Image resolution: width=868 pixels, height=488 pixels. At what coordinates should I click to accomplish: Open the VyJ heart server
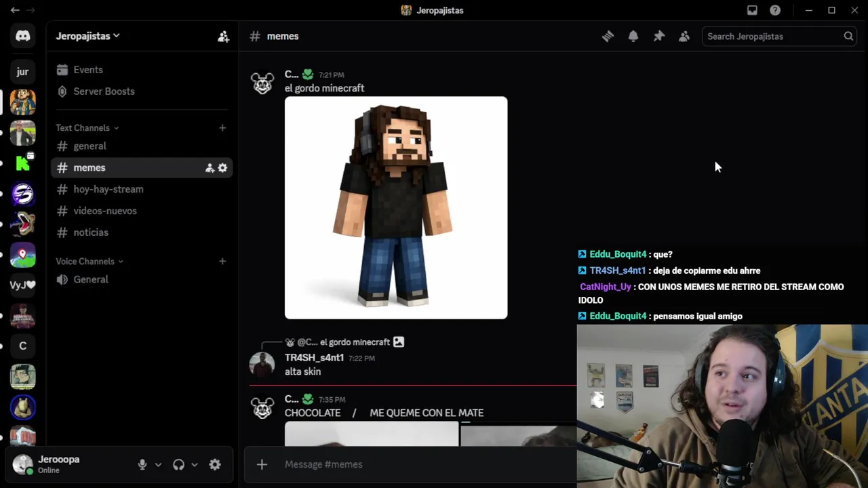(x=22, y=285)
